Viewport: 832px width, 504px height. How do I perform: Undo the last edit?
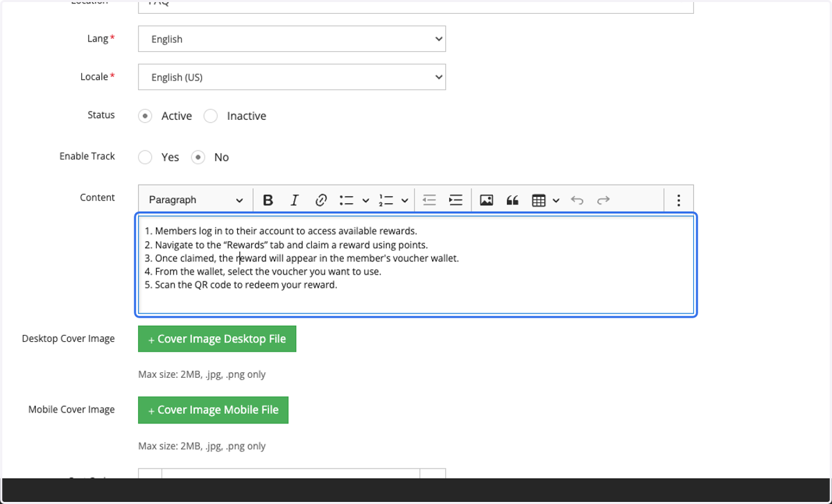577,200
